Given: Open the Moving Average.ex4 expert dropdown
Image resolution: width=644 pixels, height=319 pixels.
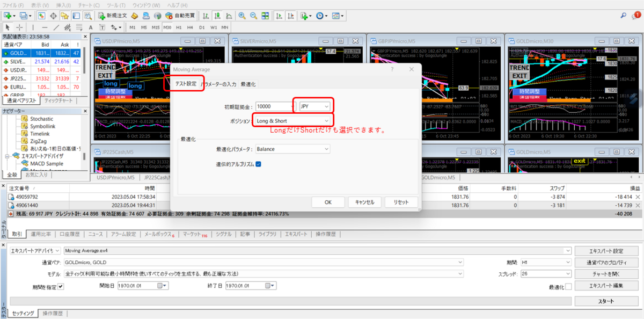Looking at the screenshot, I should [x=317, y=250].
